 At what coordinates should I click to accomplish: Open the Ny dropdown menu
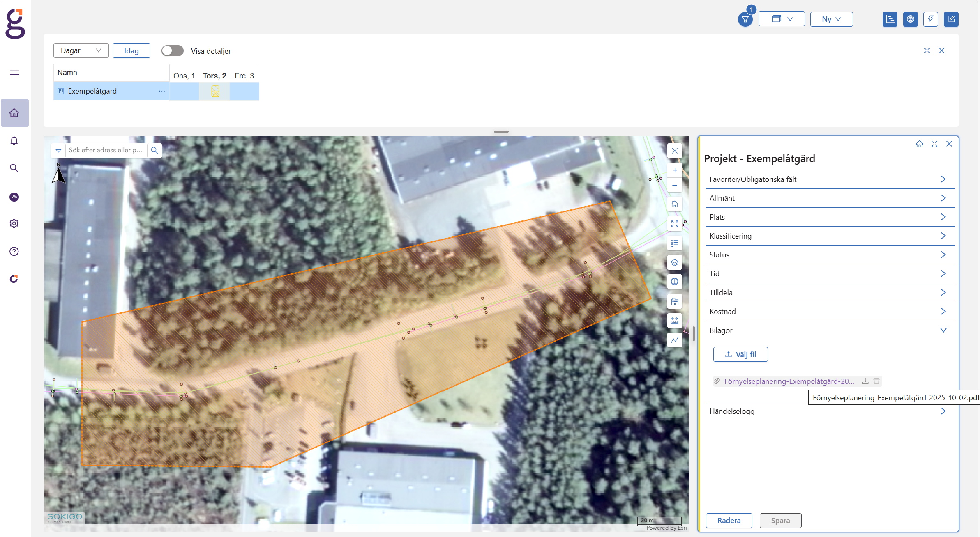(x=831, y=19)
